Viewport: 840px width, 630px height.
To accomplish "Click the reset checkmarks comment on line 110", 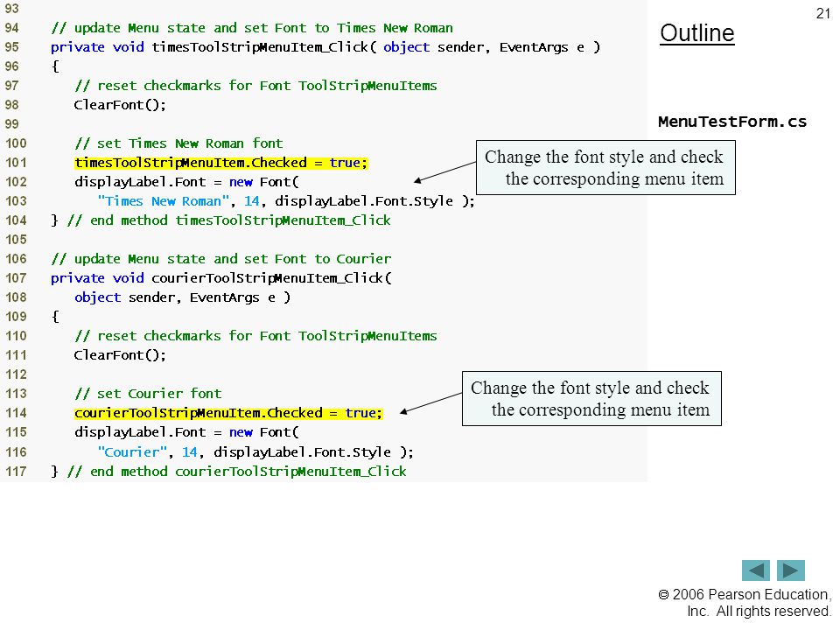I will point(255,336).
